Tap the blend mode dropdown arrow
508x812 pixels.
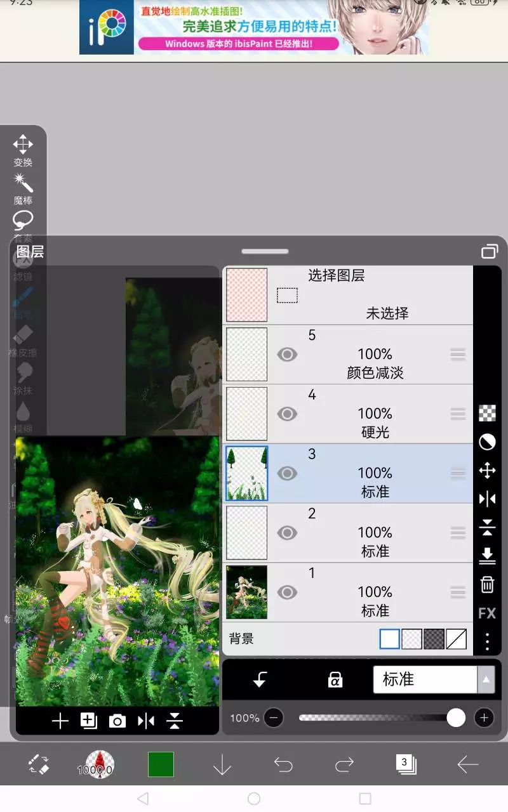tap(486, 679)
